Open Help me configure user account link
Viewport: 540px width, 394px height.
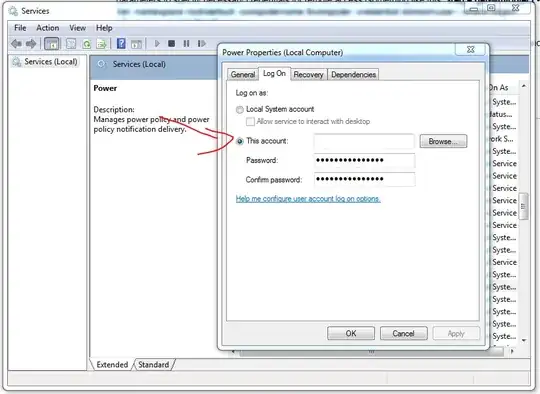pyautogui.click(x=308, y=199)
